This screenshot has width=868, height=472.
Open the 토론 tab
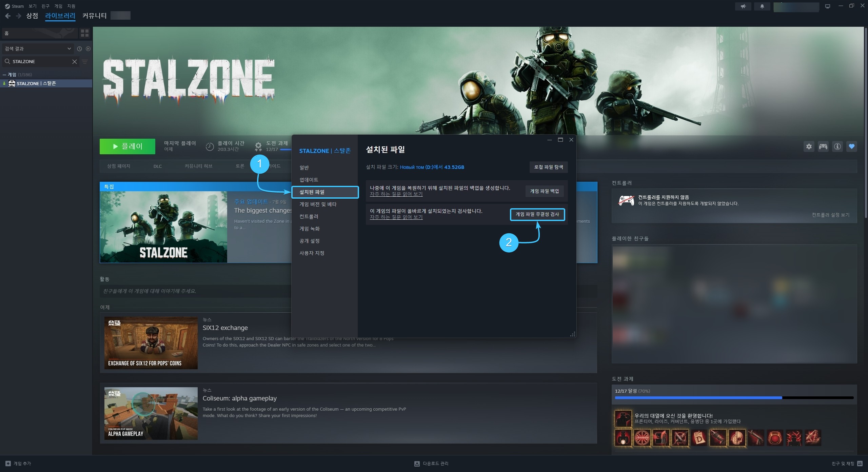240,166
